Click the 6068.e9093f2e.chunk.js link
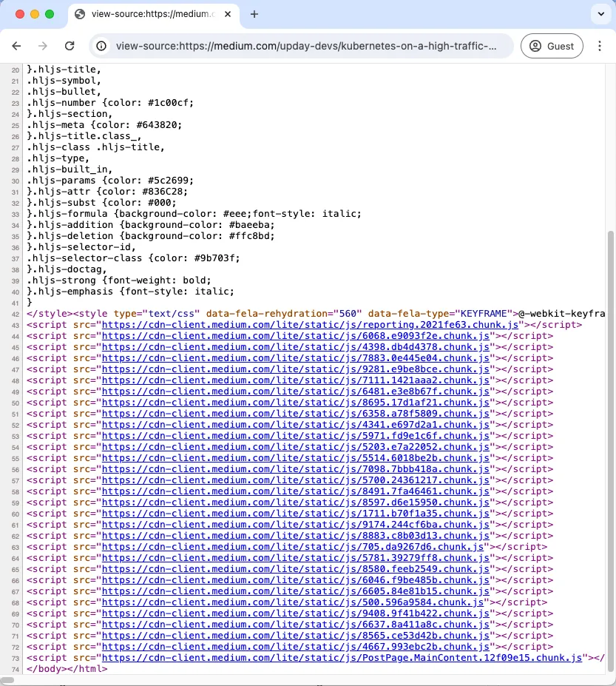 [x=296, y=336]
